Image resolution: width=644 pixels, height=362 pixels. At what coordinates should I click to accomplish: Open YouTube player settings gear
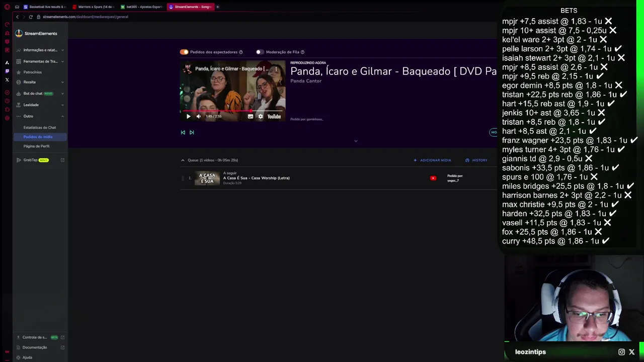point(260,116)
